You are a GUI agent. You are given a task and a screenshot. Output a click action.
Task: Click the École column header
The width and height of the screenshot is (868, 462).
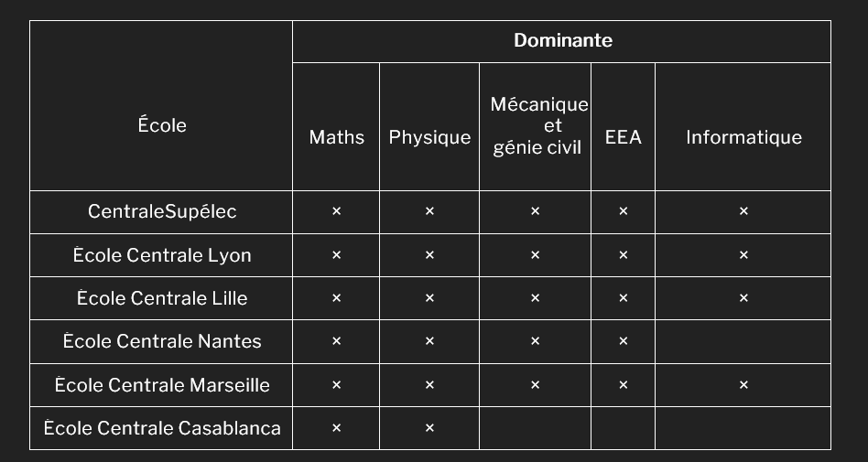point(162,125)
